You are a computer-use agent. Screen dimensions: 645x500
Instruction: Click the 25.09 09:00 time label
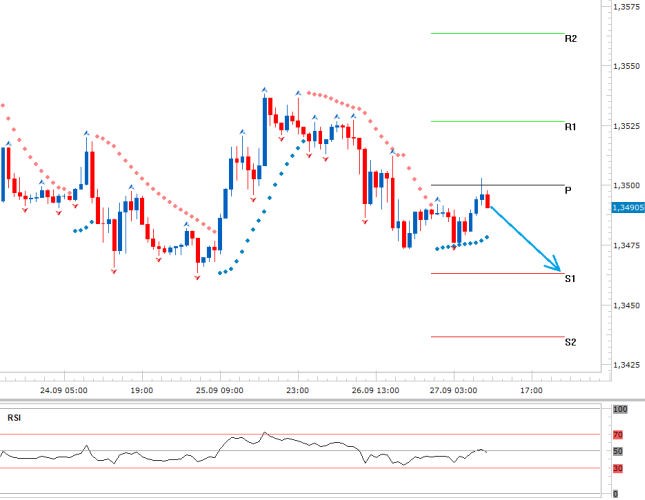click(220, 390)
